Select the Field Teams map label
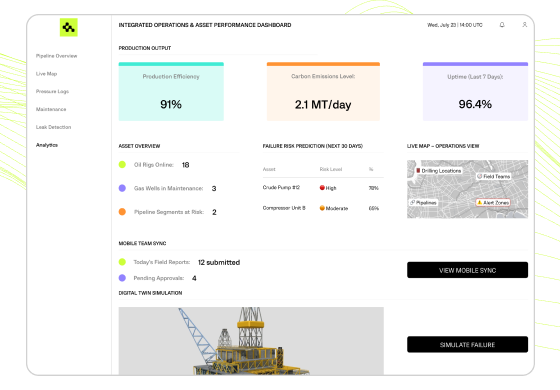Screen dimensions: 560x390 (494, 176)
